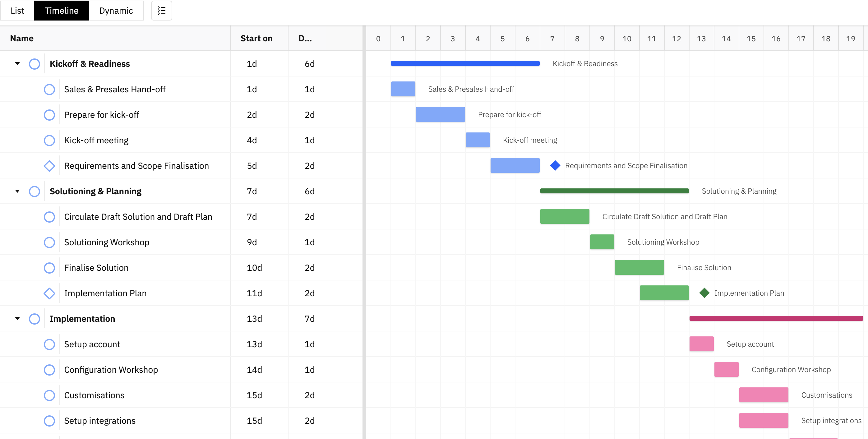Toggle completion circle for Setup account
The image size is (868, 439).
point(49,344)
